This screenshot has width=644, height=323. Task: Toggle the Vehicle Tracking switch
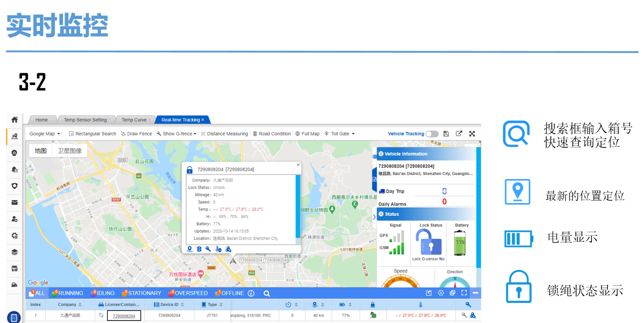tap(432, 134)
